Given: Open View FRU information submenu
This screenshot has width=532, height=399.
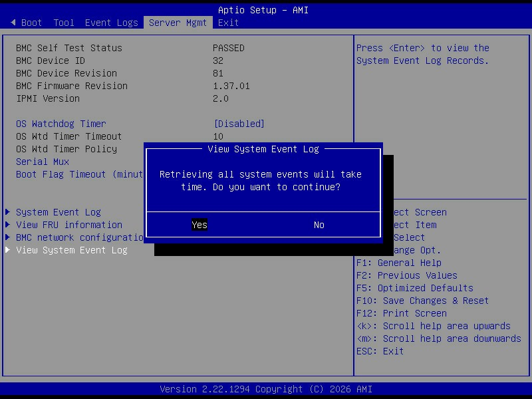Looking at the screenshot, I should click(x=69, y=225).
